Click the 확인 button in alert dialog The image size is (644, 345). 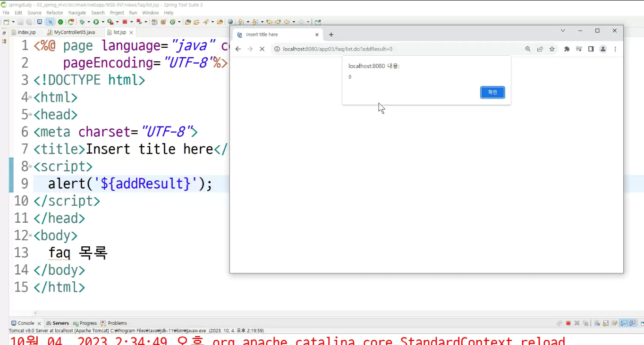492,93
